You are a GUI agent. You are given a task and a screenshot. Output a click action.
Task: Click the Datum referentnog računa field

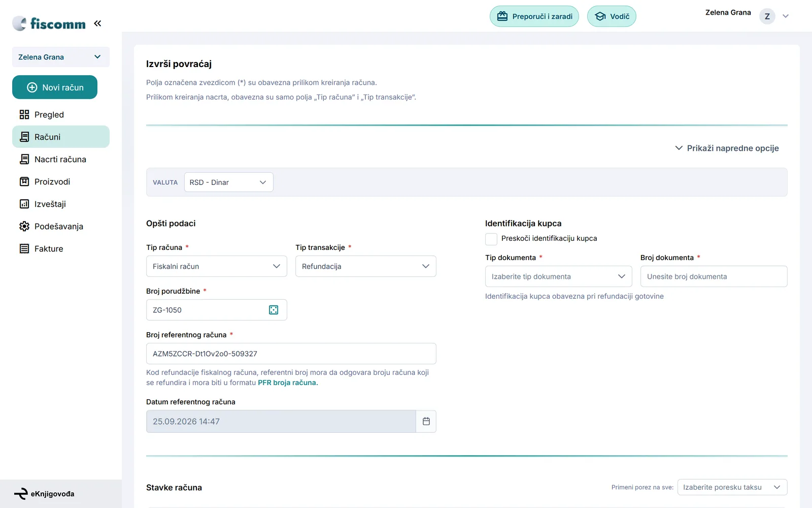281,421
